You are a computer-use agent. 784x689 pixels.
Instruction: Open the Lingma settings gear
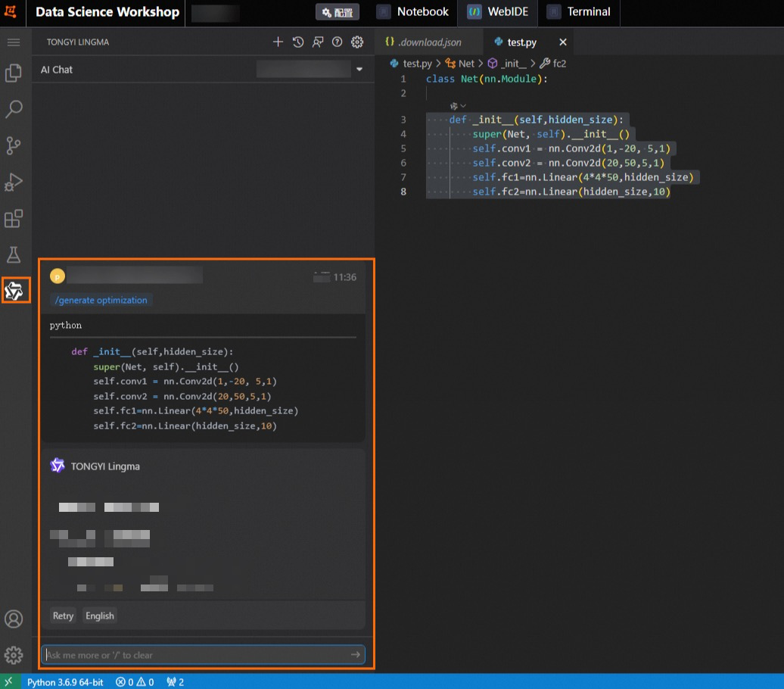tap(357, 42)
